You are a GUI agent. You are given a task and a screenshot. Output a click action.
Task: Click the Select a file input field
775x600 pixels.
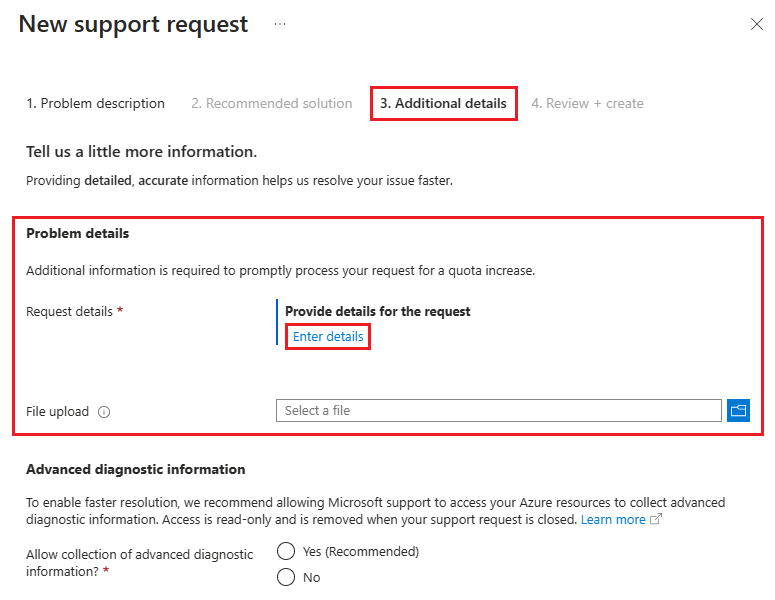[x=498, y=410]
